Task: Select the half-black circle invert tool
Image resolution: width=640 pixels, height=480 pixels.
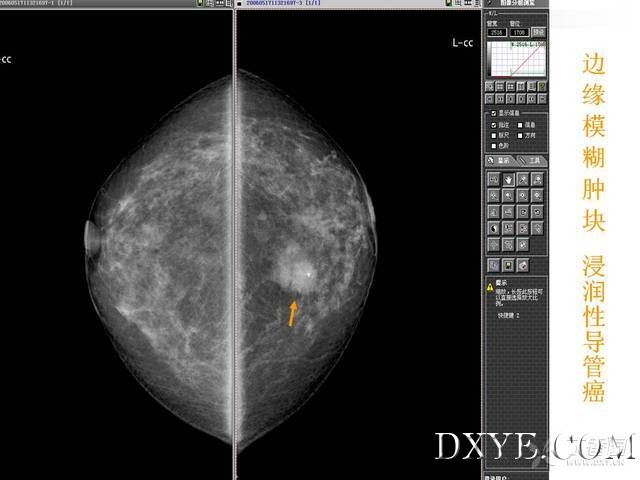Action: pyautogui.click(x=493, y=229)
